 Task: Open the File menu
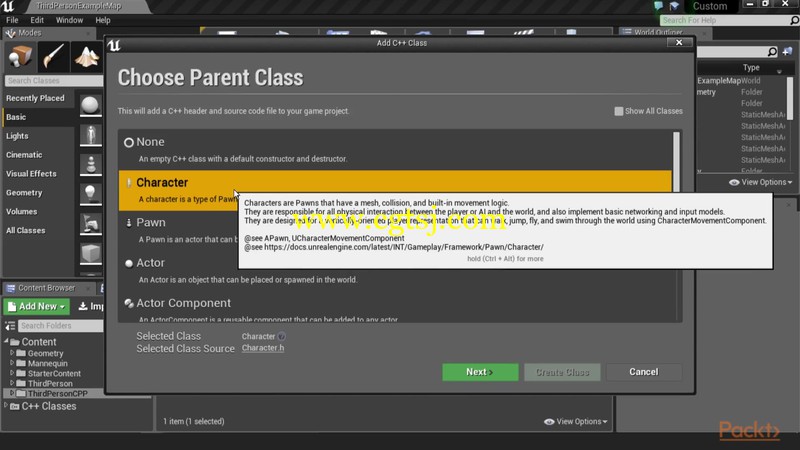point(12,20)
